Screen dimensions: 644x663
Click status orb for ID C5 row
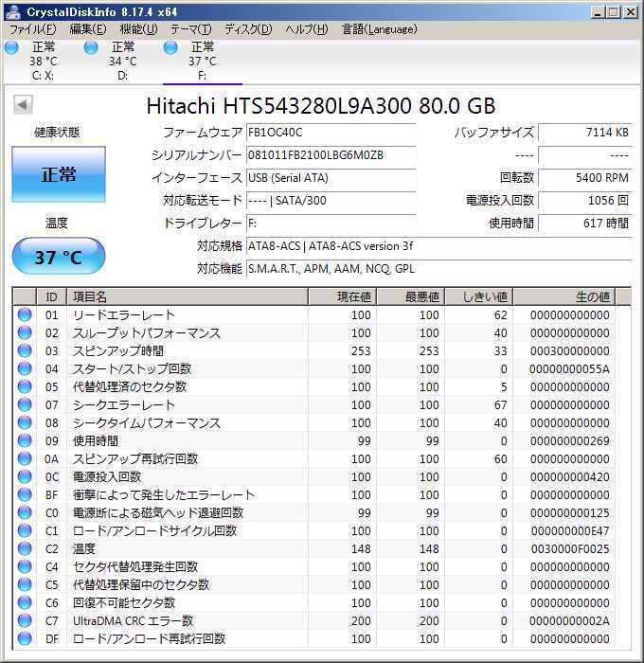click(25, 584)
